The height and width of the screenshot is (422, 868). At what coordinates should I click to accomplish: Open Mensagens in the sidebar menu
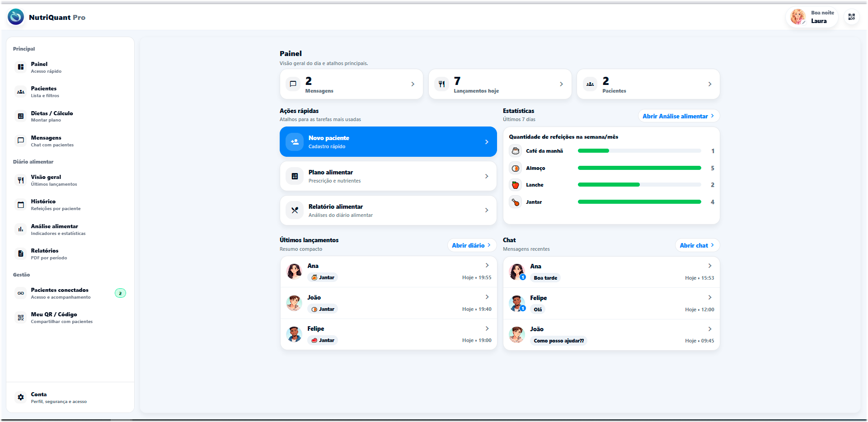click(x=46, y=141)
